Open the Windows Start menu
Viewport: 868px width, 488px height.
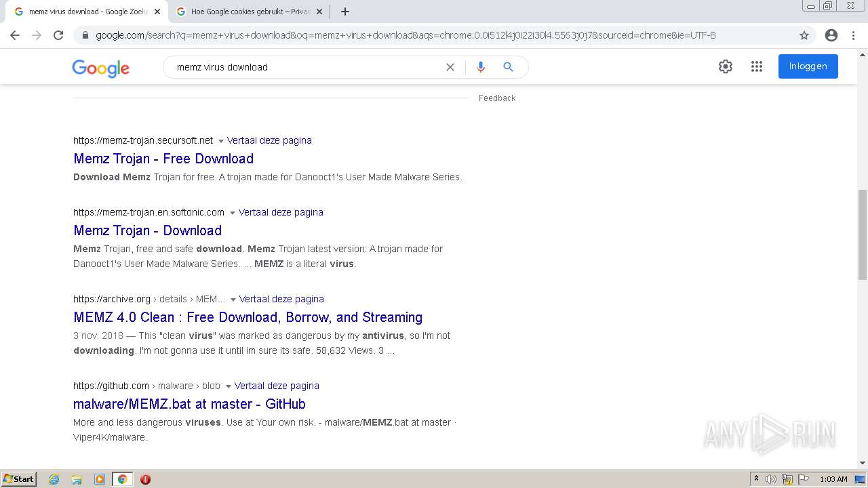coord(19,479)
